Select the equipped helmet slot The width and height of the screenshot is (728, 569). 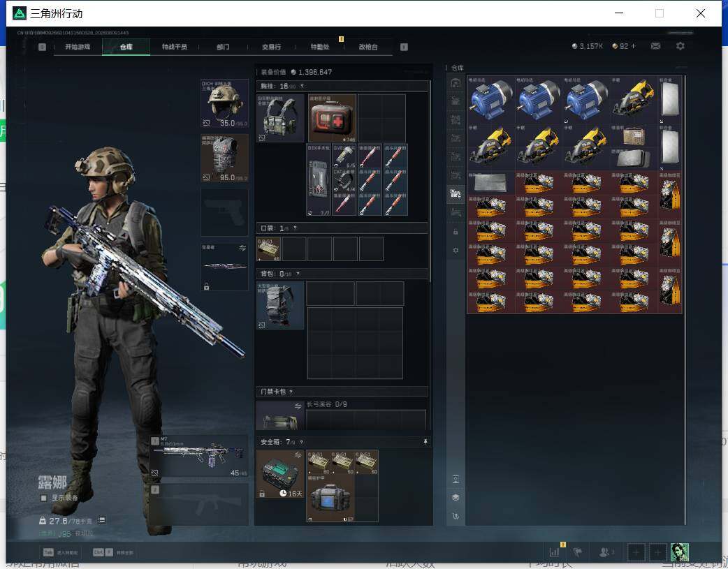(x=225, y=103)
